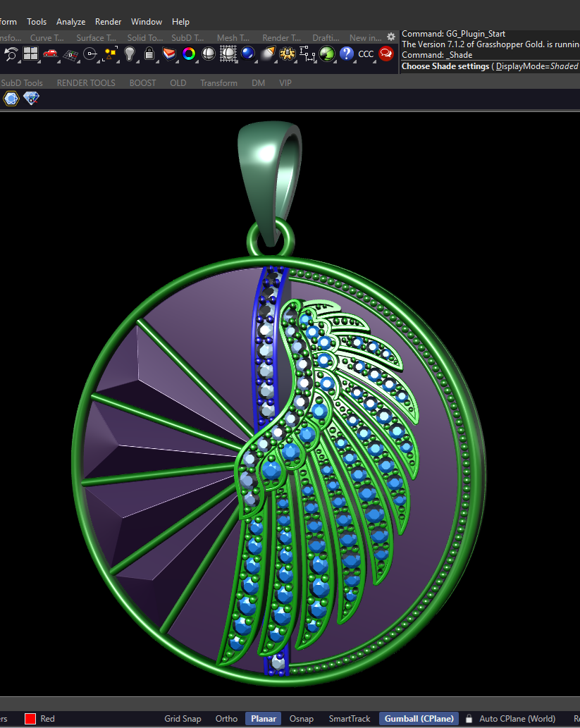This screenshot has height=728, width=580.
Task: Click the lightbulb tool in the main toolbar
Action: pyautogui.click(x=129, y=54)
